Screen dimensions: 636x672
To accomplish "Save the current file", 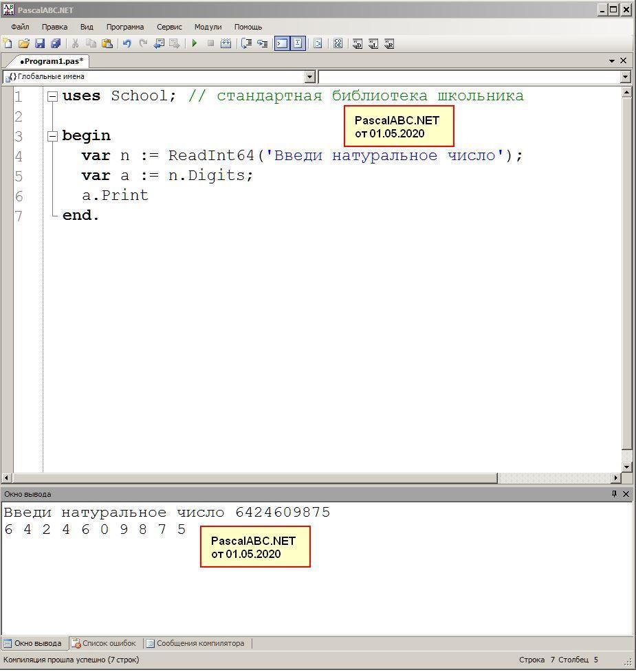I will 40,43.
